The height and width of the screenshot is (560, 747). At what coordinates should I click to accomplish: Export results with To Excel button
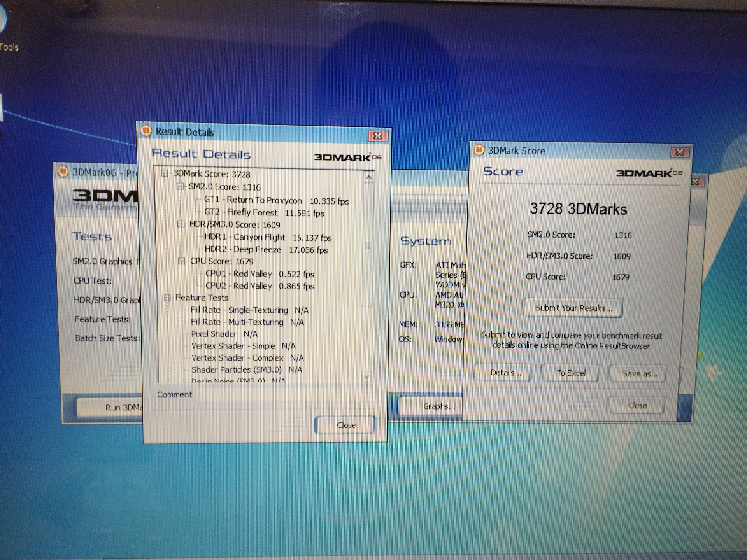tap(571, 373)
